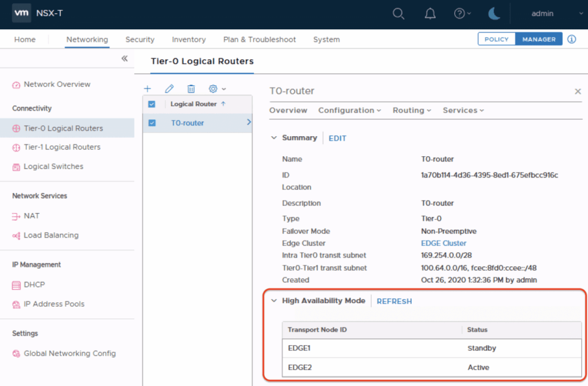Click REFRESH for High Availability Mode

[x=394, y=301]
